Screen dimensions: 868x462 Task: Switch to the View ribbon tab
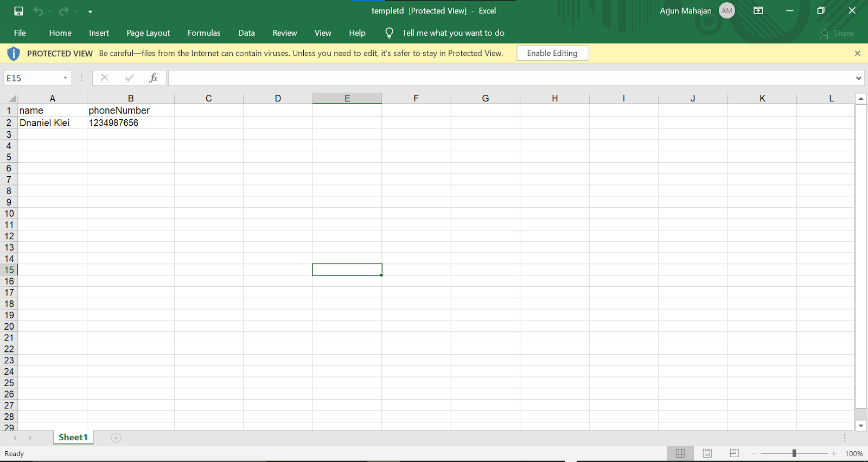point(323,33)
